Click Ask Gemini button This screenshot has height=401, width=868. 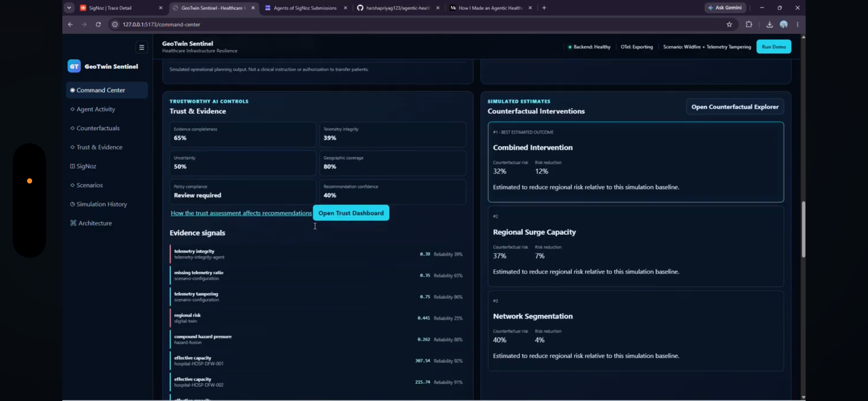(725, 7)
